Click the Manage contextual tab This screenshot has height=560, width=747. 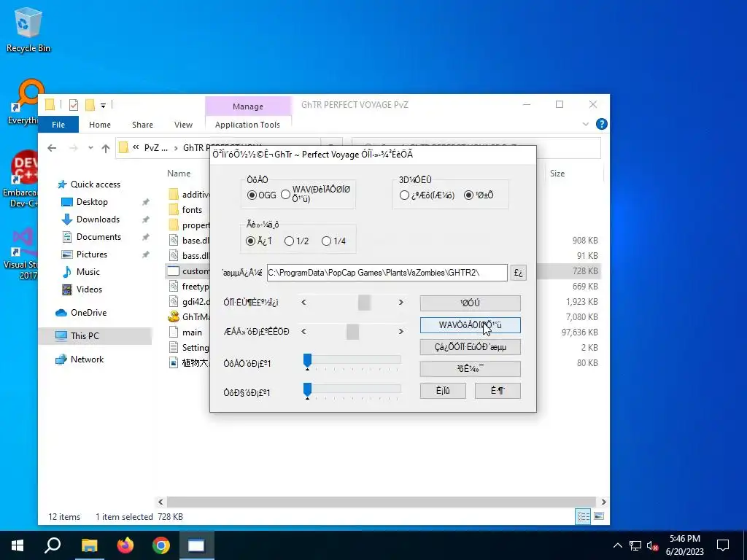[x=248, y=106]
